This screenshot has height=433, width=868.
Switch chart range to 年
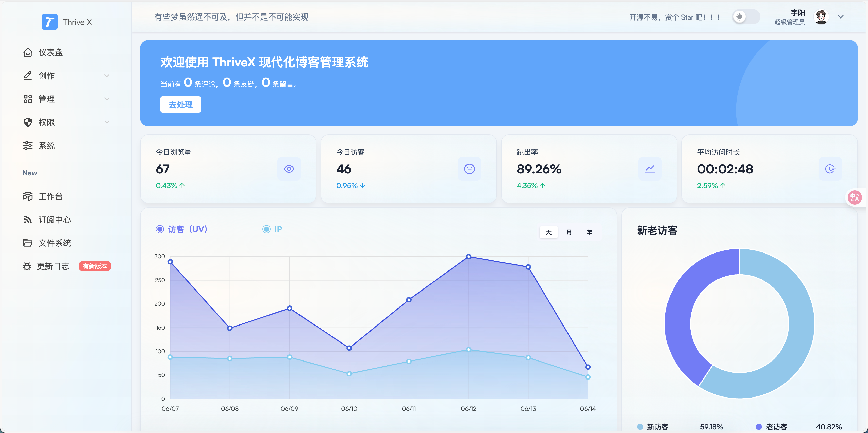coord(589,232)
